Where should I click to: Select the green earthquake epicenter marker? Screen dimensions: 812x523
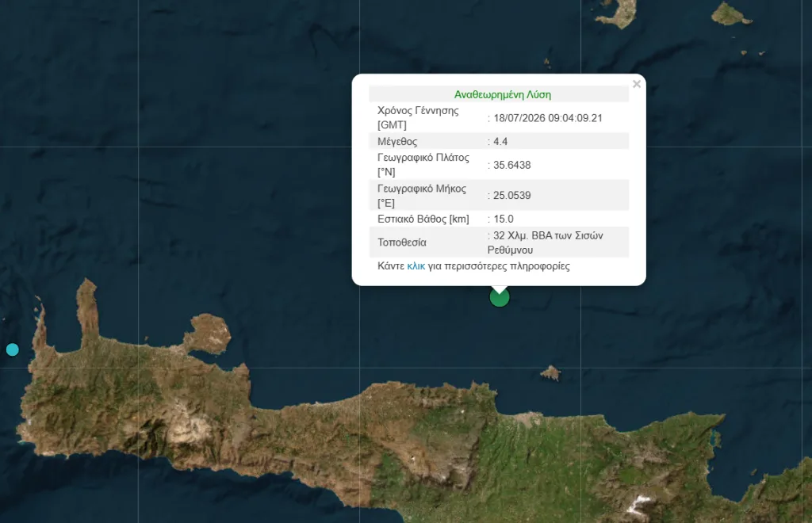click(x=500, y=297)
